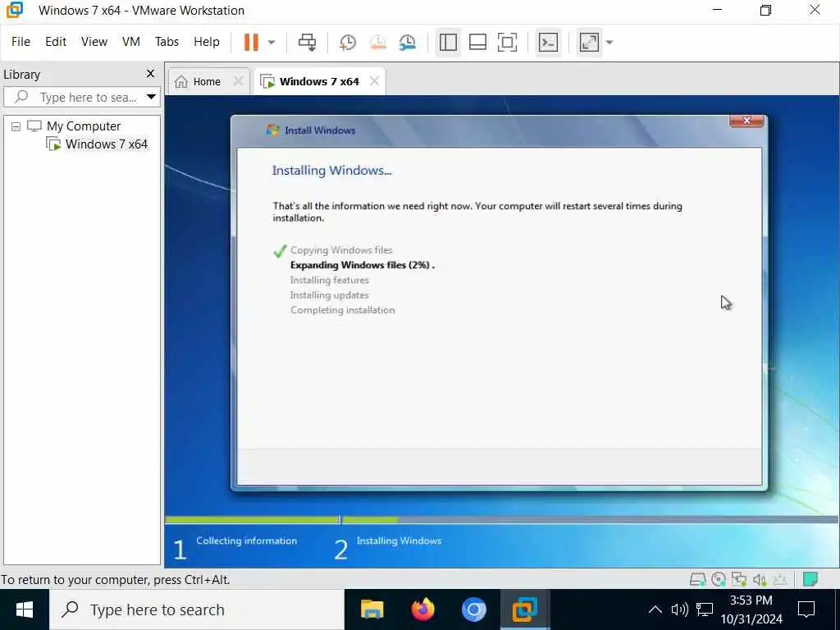Open the Library search filter dropdown arrow
Viewport: 840px width, 630px height.
pyautogui.click(x=152, y=97)
